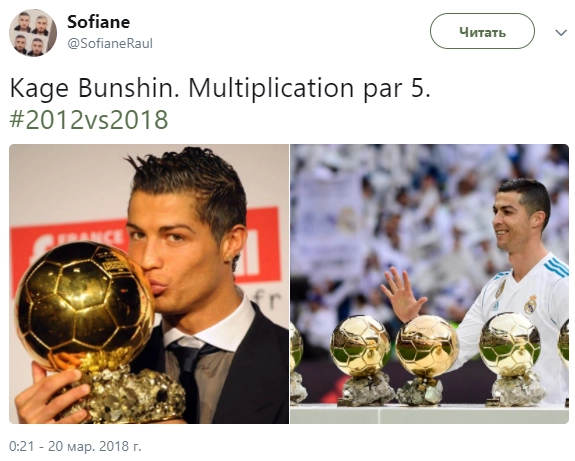Click the waving hand in right photo
The height and width of the screenshot is (461, 575).
(x=403, y=294)
